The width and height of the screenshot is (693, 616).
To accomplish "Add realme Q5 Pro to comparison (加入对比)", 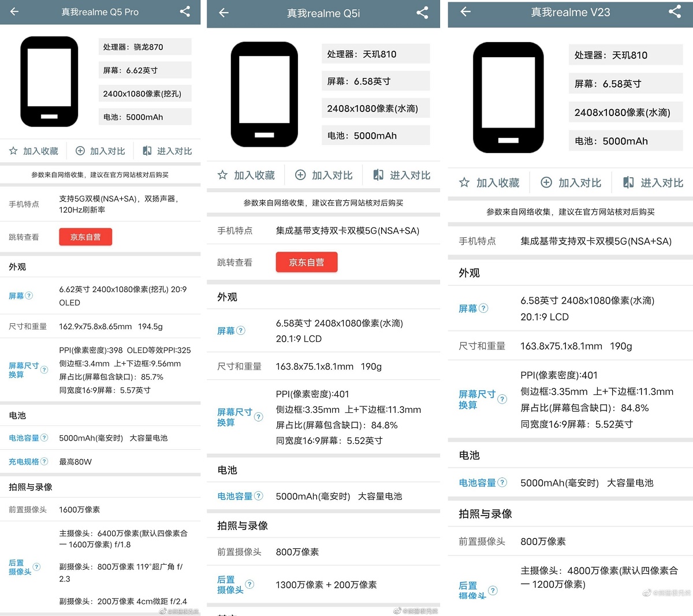I will coord(100,151).
